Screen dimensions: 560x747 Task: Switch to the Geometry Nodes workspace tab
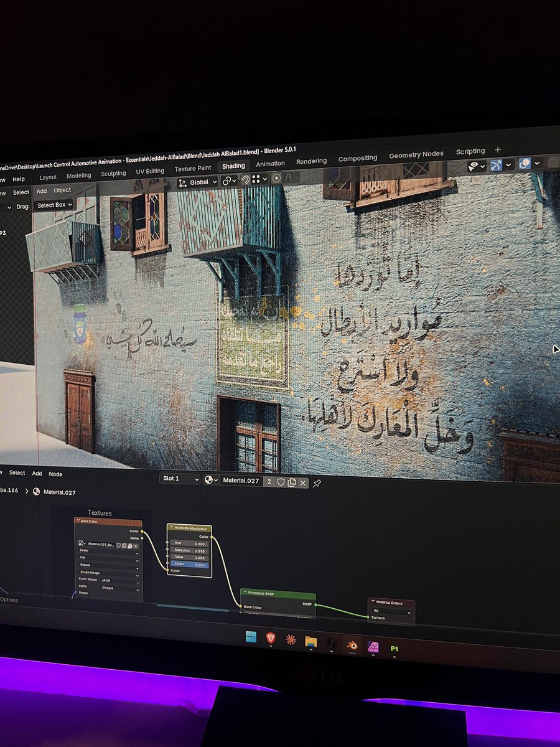[416, 154]
